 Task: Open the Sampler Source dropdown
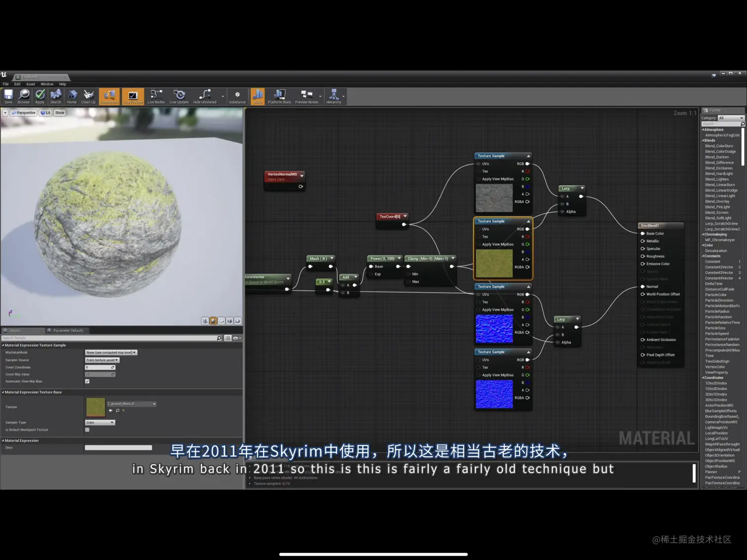pos(102,360)
